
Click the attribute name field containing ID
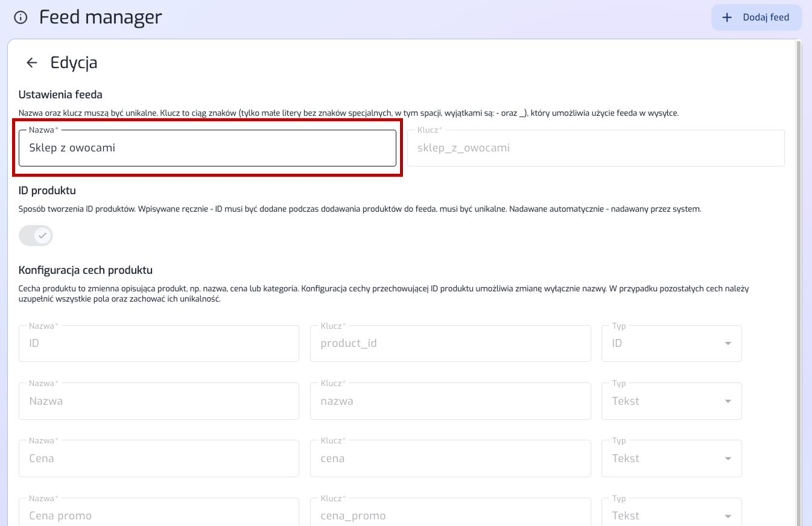159,343
